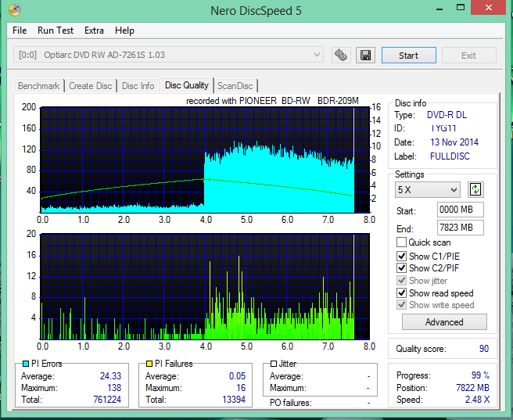The width and height of the screenshot is (513, 420).
Task: Click the Exit button
Action: [469, 56]
